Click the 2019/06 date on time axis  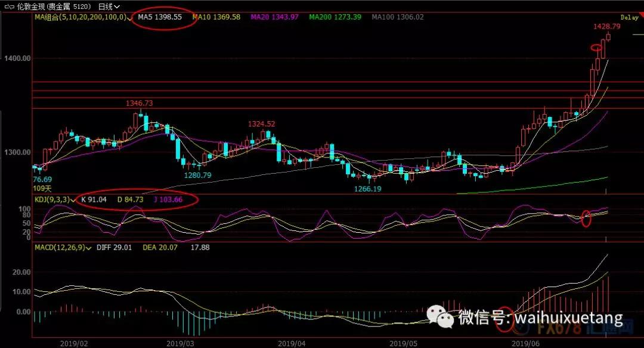click(525, 343)
